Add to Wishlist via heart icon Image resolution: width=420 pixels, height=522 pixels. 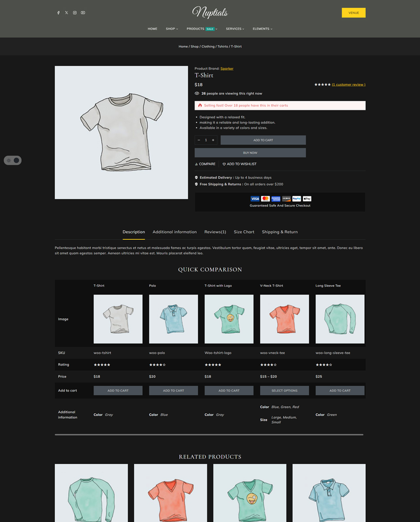click(224, 164)
